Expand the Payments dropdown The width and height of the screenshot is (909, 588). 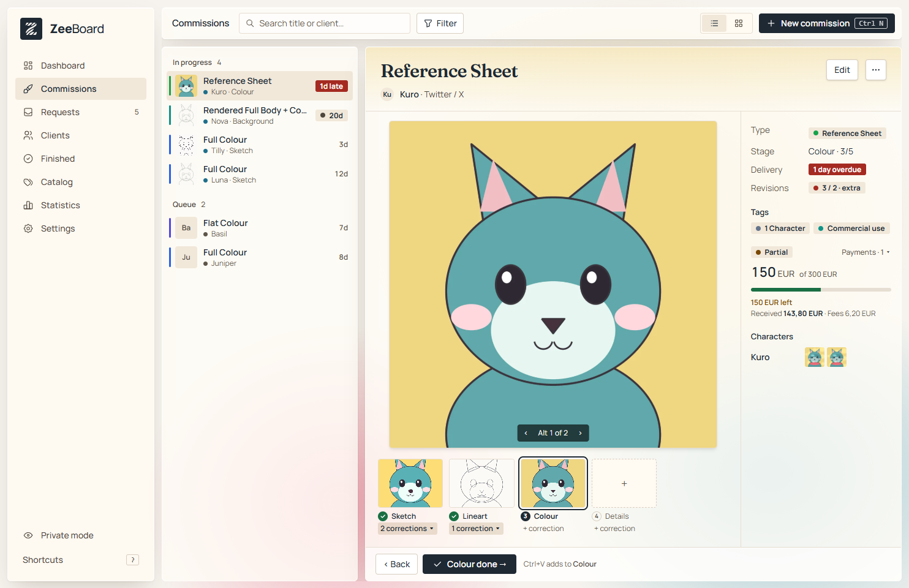coord(866,252)
